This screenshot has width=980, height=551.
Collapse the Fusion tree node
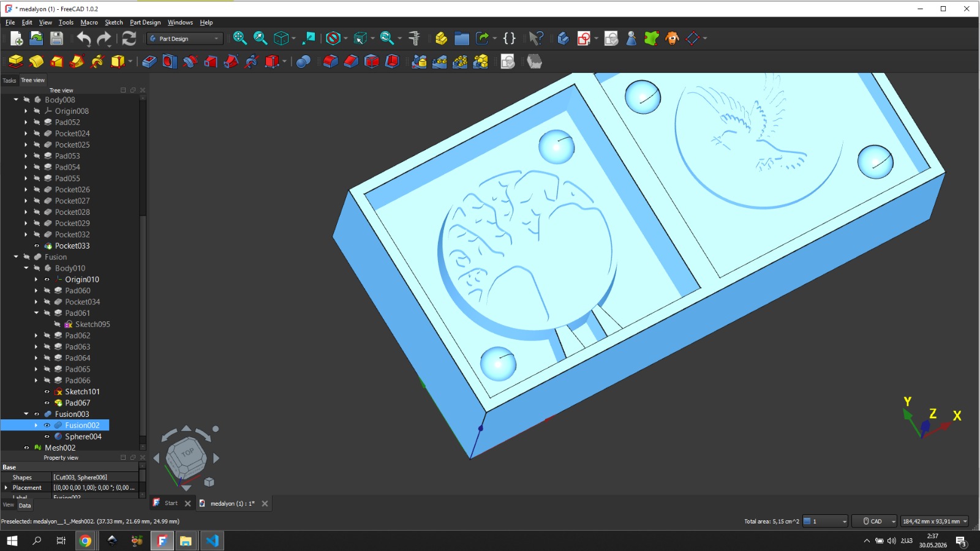coord(16,257)
